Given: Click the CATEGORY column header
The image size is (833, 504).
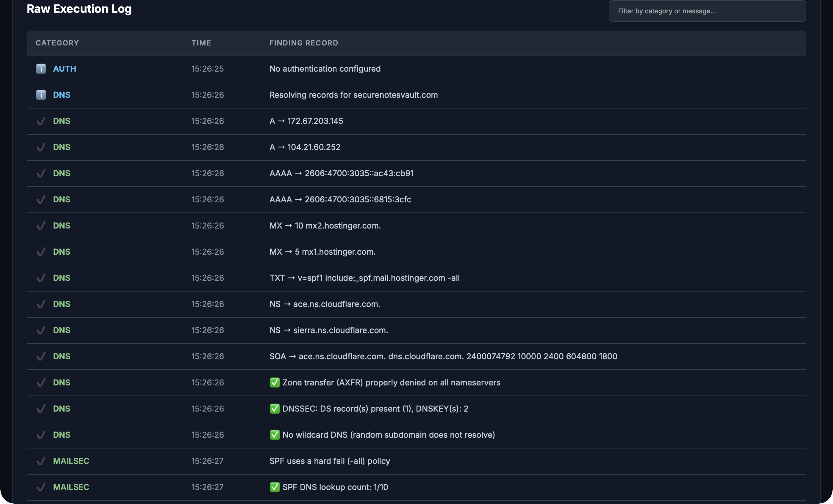Looking at the screenshot, I should tap(57, 43).
